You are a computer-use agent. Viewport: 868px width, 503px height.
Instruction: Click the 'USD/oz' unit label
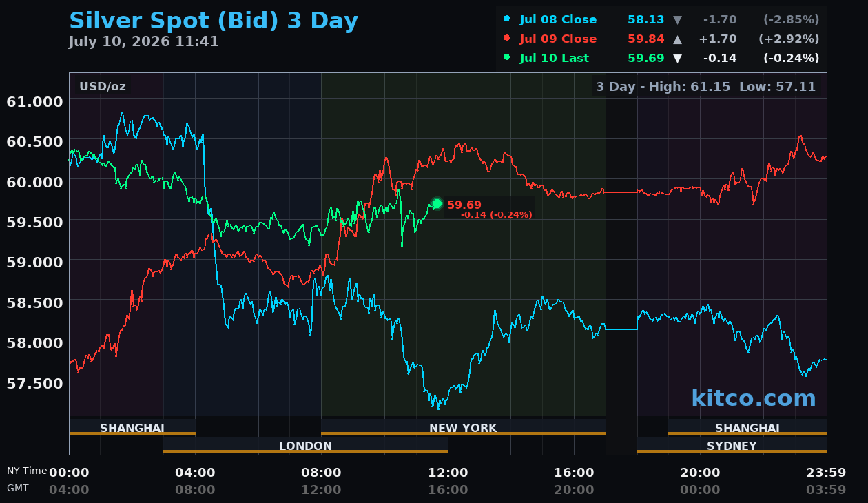click(103, 87)
